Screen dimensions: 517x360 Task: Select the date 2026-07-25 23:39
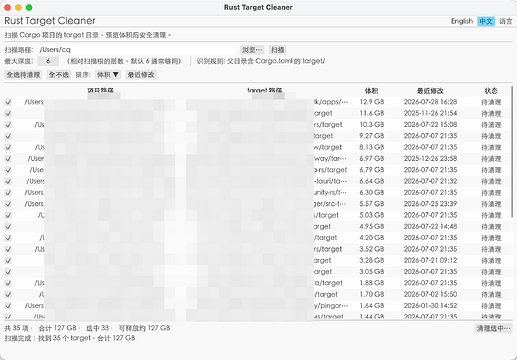click(x=430, y=204)
